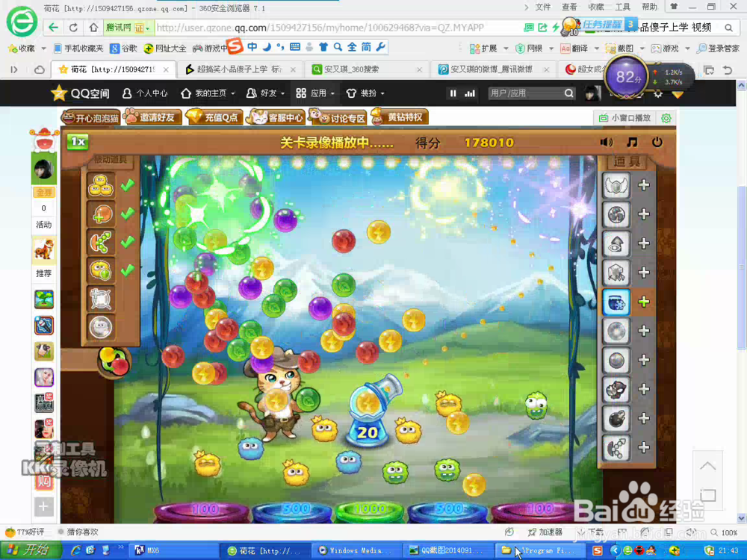Viewport: 747px width, 560px height.
Task: Add the highlighted blue cauldron prop
Action: (644, 302)
